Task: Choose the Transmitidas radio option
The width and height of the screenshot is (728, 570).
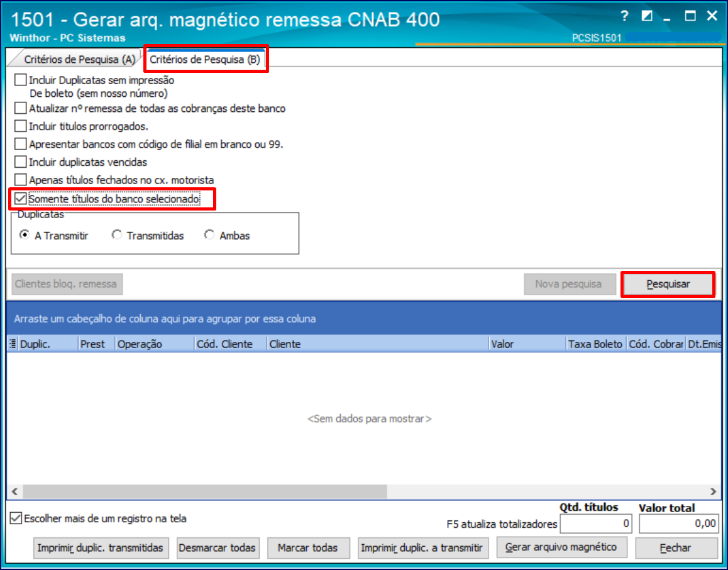Action: point(116,235)
